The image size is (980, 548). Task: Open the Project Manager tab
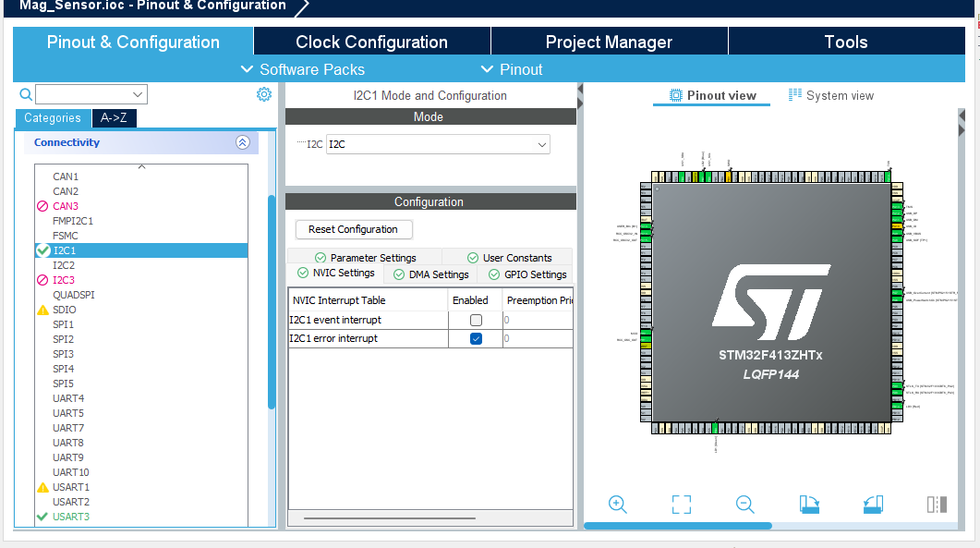coord(609,42)
